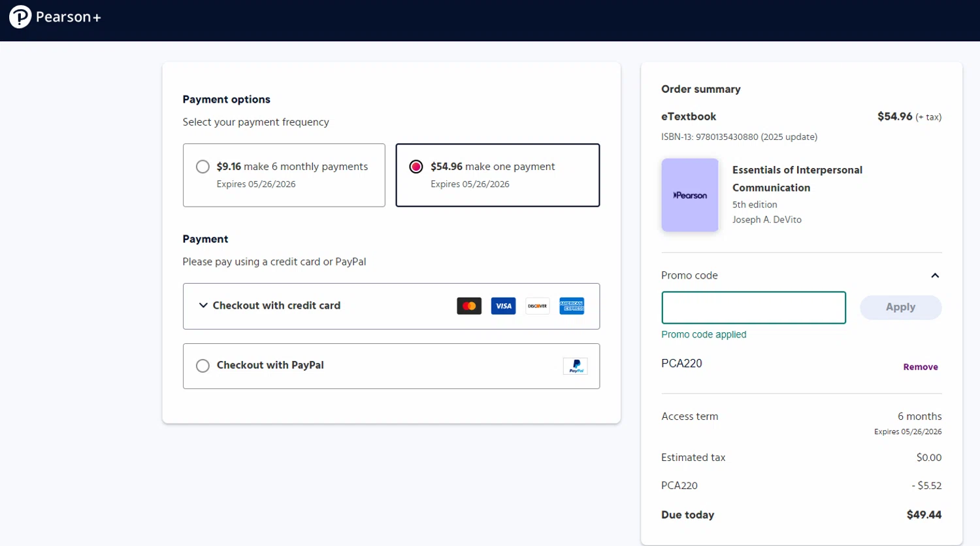The height and width of the screenshot is (546, 980).
Task: Click the Due today $49.44 amount
Action: [924, 515]
